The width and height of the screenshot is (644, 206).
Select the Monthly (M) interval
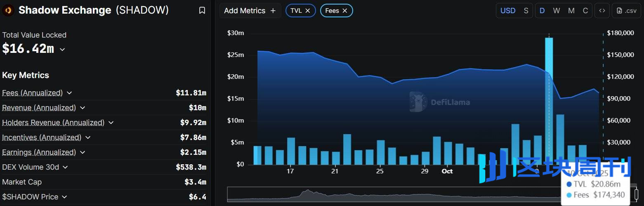point(571,11)
